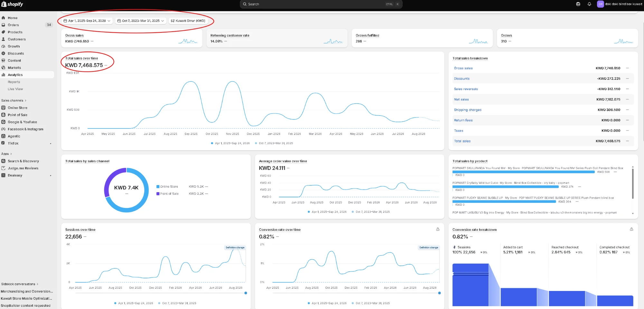Screen dimensions: 644x309
Task: Click the Point of Sale icon
Action: (x=3, y=115)
